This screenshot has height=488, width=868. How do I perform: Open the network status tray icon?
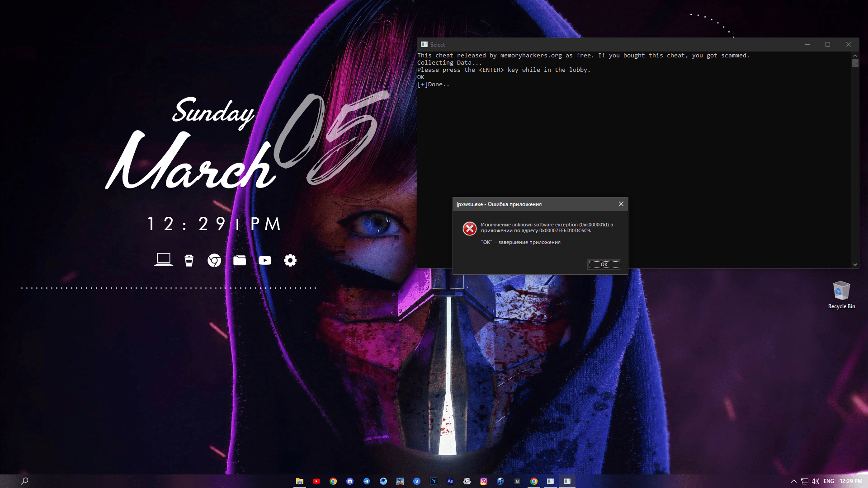tap(805, 481)
